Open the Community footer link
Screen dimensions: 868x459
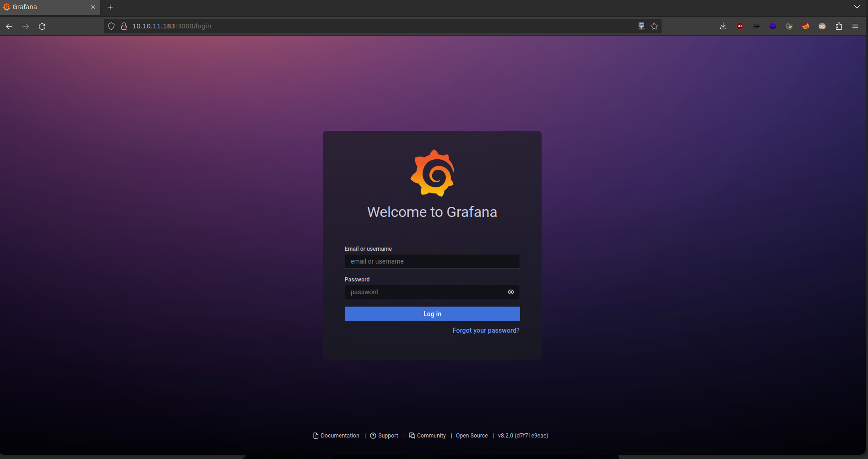tap(427, 436)
